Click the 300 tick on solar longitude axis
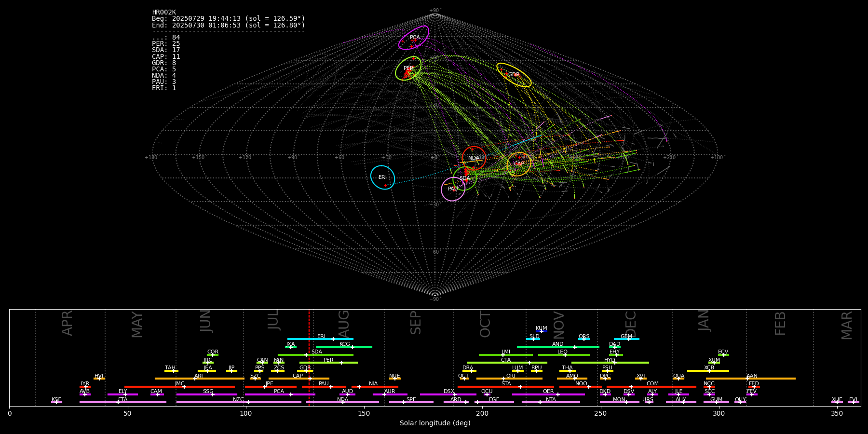 [x=719, y=413]
